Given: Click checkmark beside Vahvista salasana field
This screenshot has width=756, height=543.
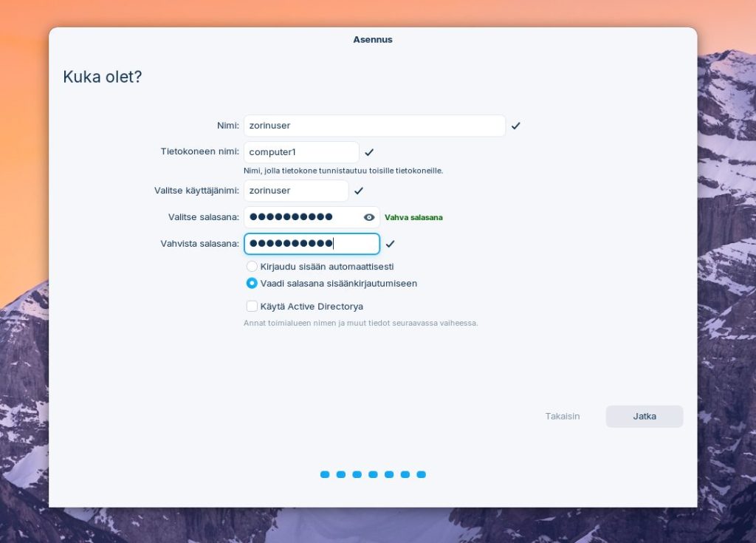Looking at the screenshot, I should click(390, 244).
